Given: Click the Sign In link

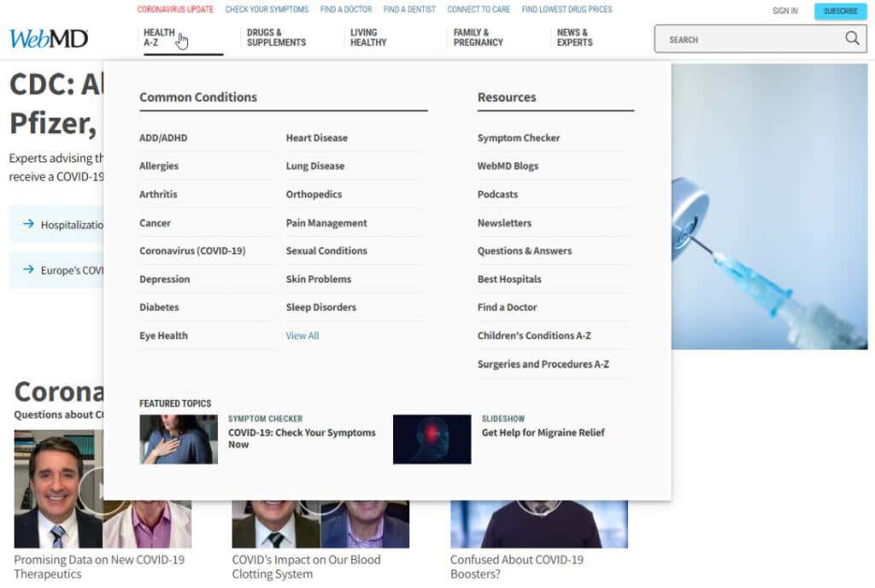Looking at the screenshot, I should click(784, 11).
